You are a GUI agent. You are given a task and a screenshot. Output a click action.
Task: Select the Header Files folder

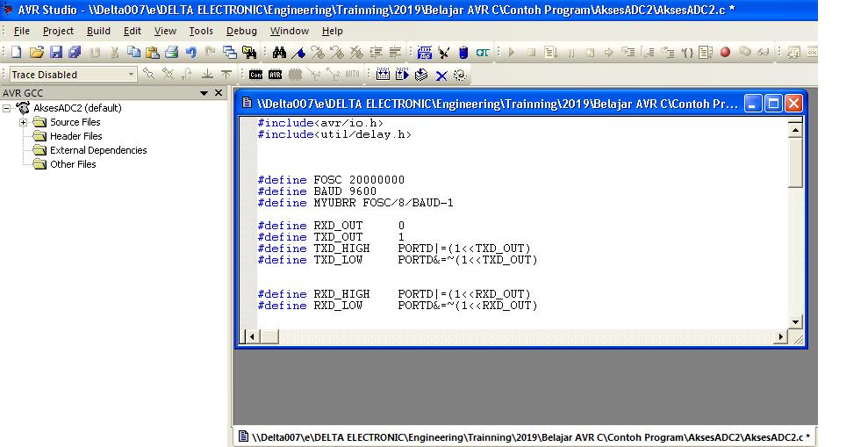point(75,136)
